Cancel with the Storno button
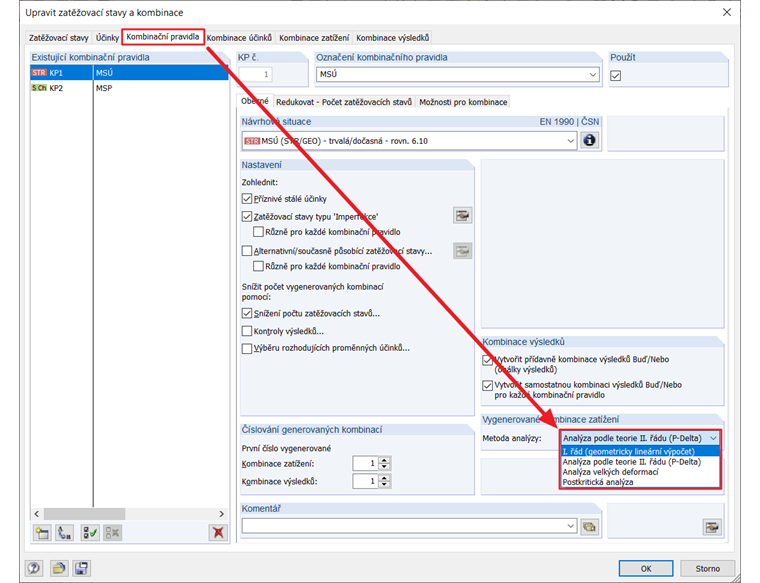 click(708, 568)
